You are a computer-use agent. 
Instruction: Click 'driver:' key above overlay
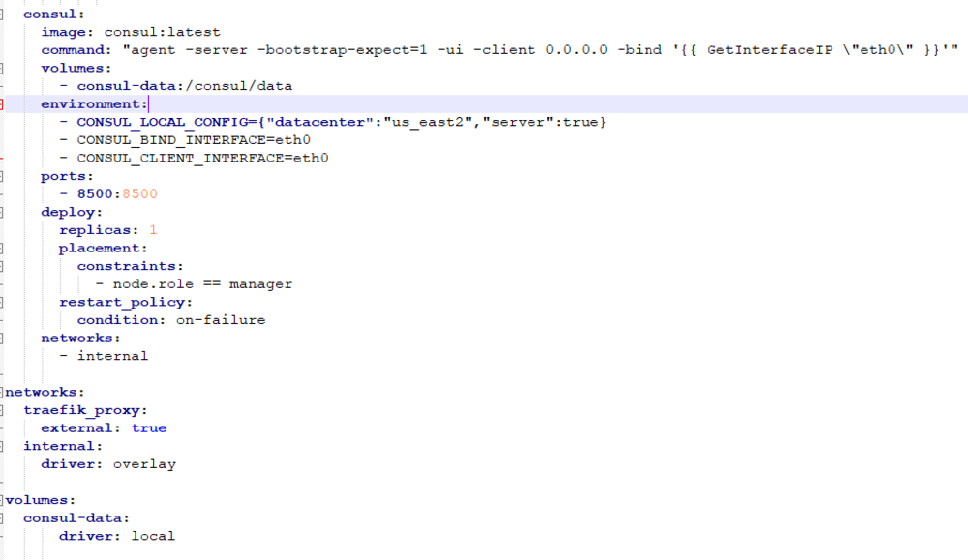tap(73, 464)
